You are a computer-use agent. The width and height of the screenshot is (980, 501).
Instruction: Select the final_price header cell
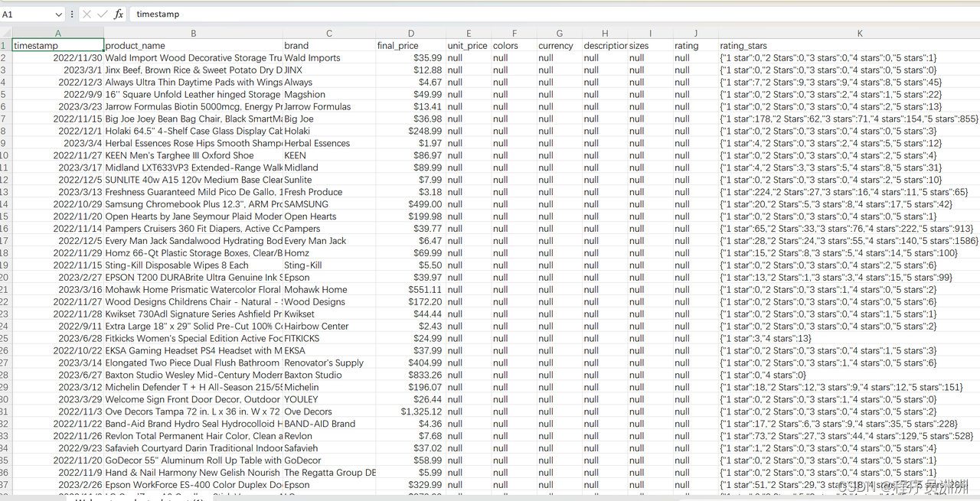(411, 46)
